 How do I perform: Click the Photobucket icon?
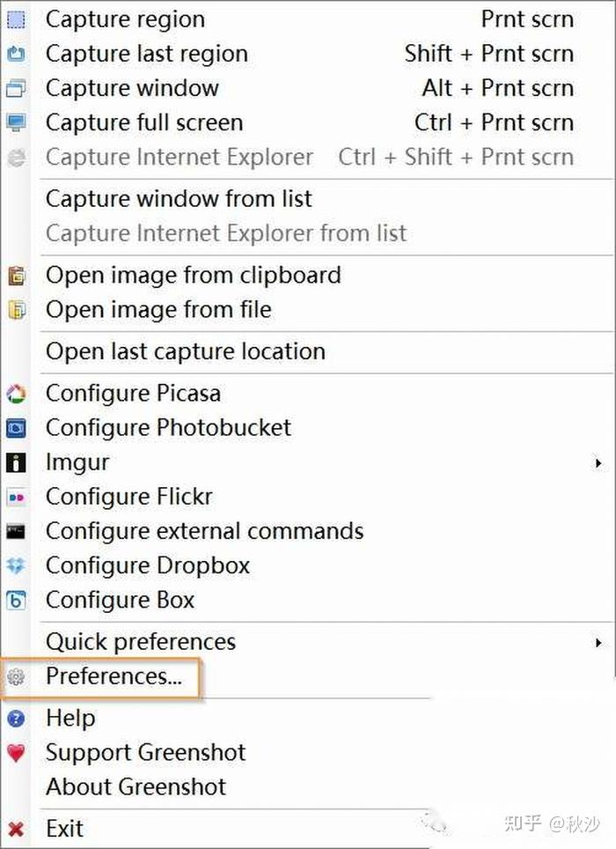pos(16,428)
